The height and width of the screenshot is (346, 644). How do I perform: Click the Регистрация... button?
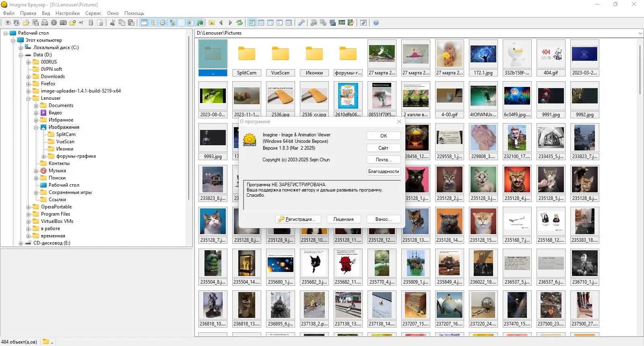(298, 219)
